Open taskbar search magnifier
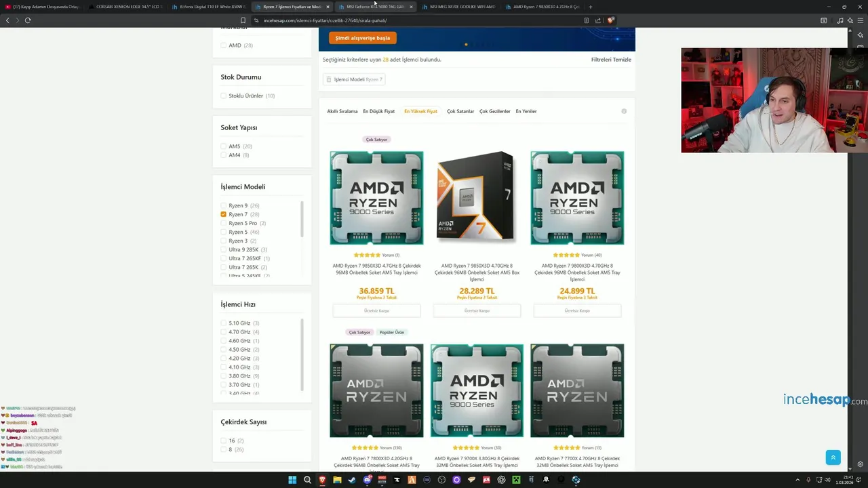Viewport: 868px width, 488px height. (x=307, y=480)
